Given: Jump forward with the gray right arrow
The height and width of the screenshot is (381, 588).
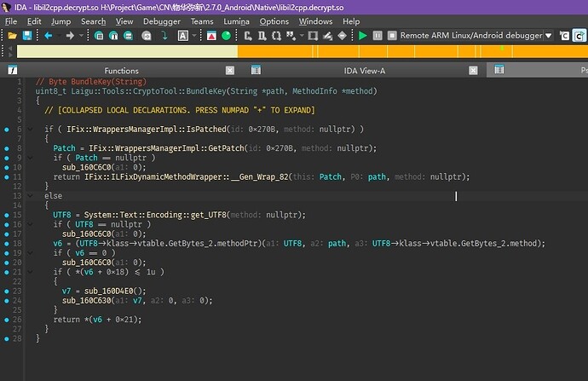Looking at the screenshot, I should (70, 36).
